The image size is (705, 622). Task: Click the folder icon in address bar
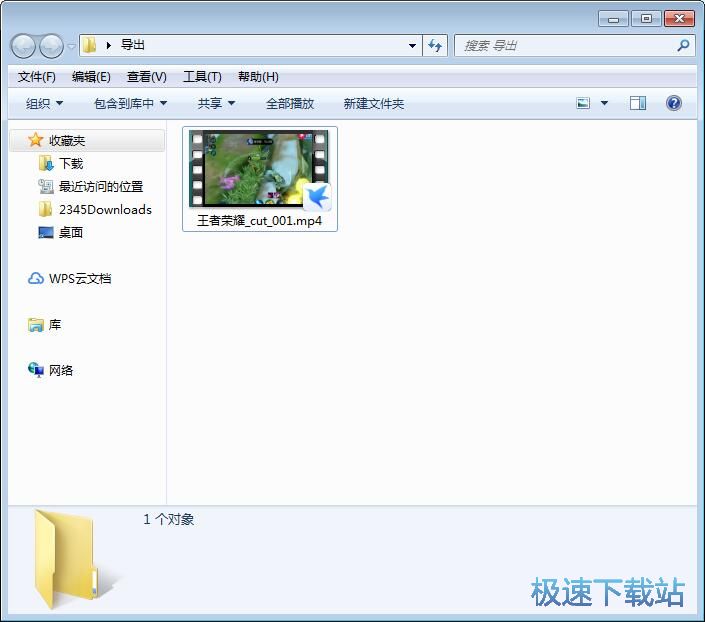[90, 45]
